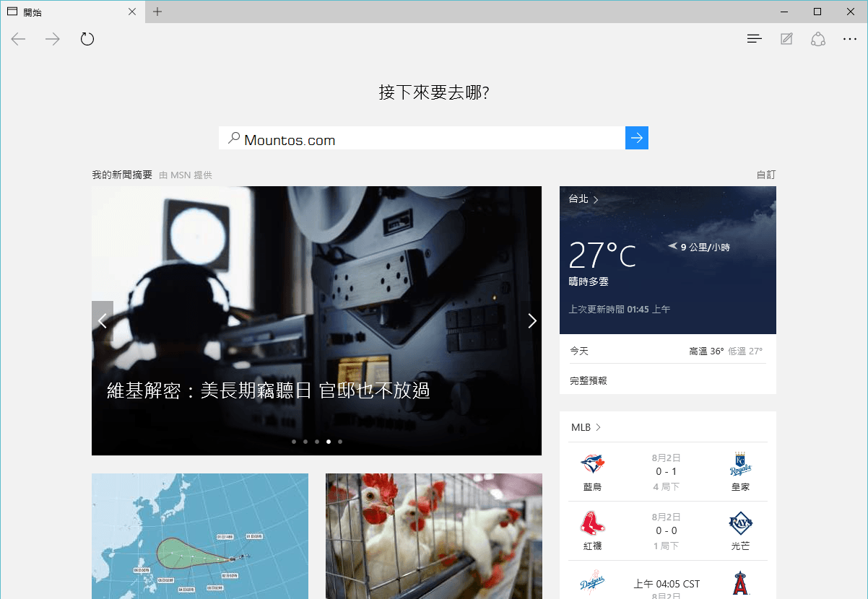The width and height of the screenshot is (868, 599).
Task: Click the Angels team logo
Action: click(741, 583)
